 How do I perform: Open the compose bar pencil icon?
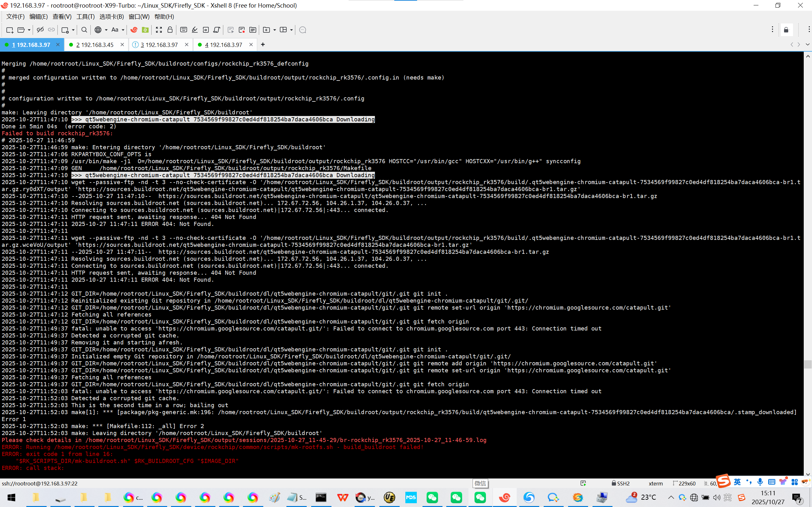point(195,30)
